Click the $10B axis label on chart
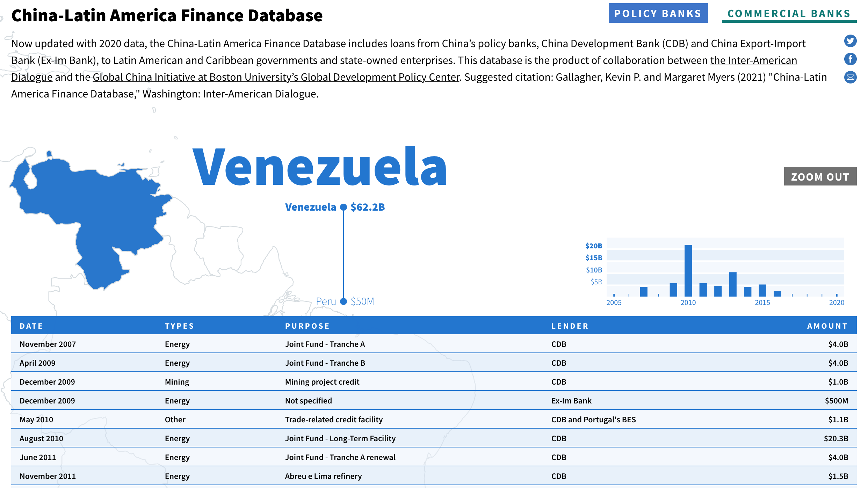Image resolution: width=868 pixels, height=488 pixels. click(x=594, y=270)
